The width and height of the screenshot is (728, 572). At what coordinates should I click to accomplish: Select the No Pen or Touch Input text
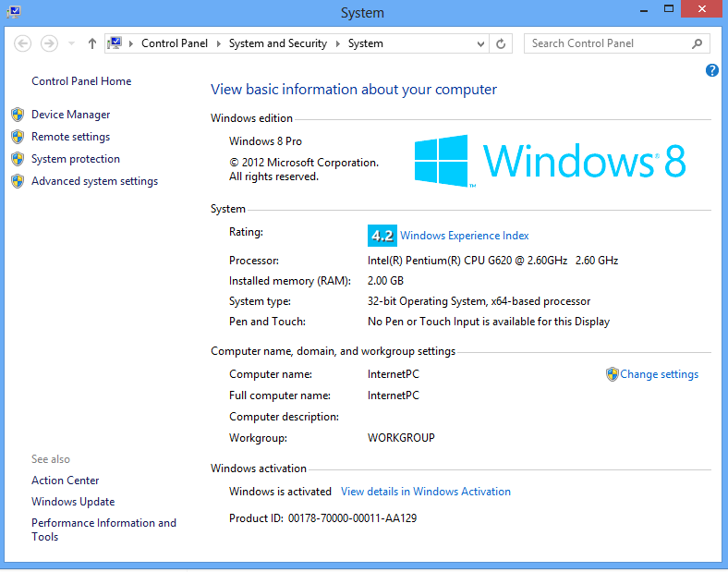[489, 322]
